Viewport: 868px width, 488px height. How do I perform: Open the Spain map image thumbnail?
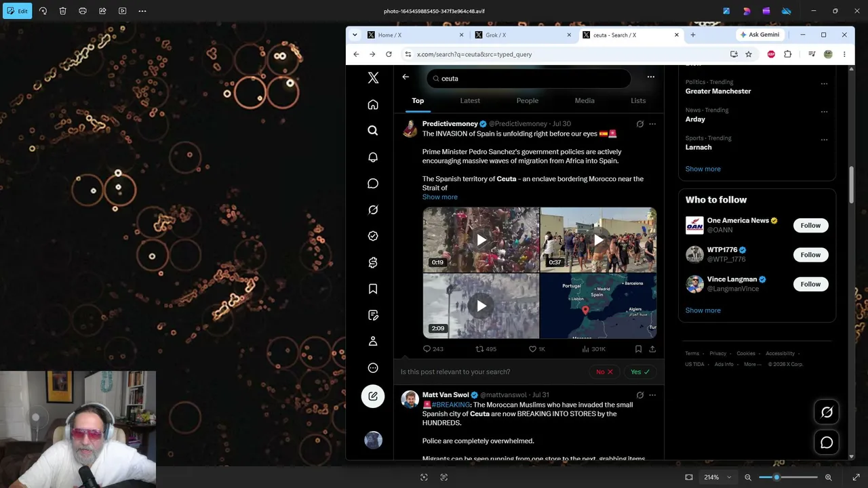pos(598,306)
